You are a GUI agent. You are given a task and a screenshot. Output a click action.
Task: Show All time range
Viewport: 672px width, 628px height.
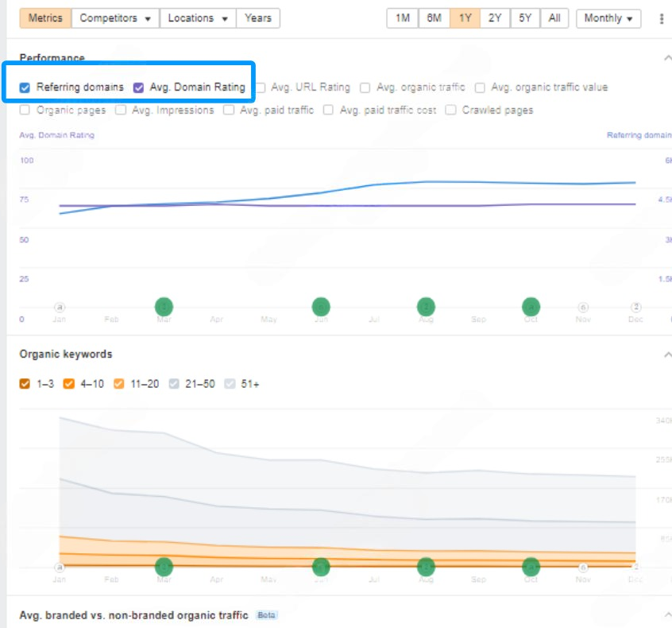pyautogui.click(x=554, y=18)
